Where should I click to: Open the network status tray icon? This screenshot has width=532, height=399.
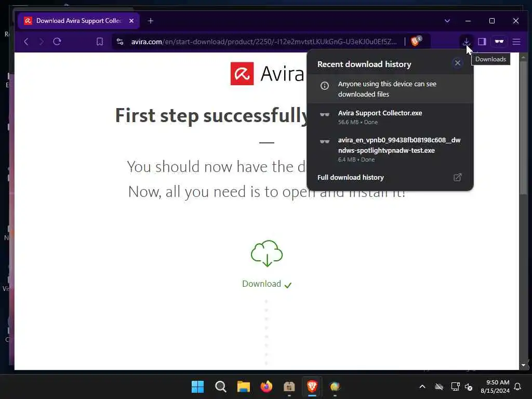click(x=455, y=387)
